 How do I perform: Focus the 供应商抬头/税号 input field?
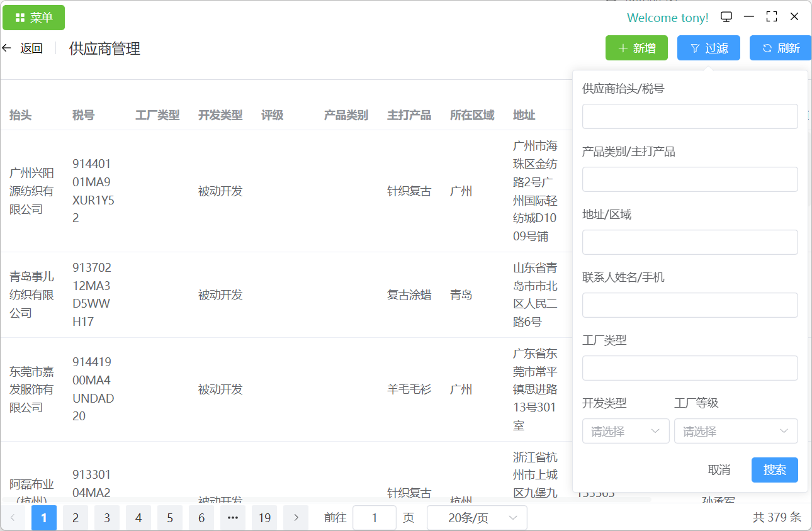pyautogui.click(x=690, y=116)
